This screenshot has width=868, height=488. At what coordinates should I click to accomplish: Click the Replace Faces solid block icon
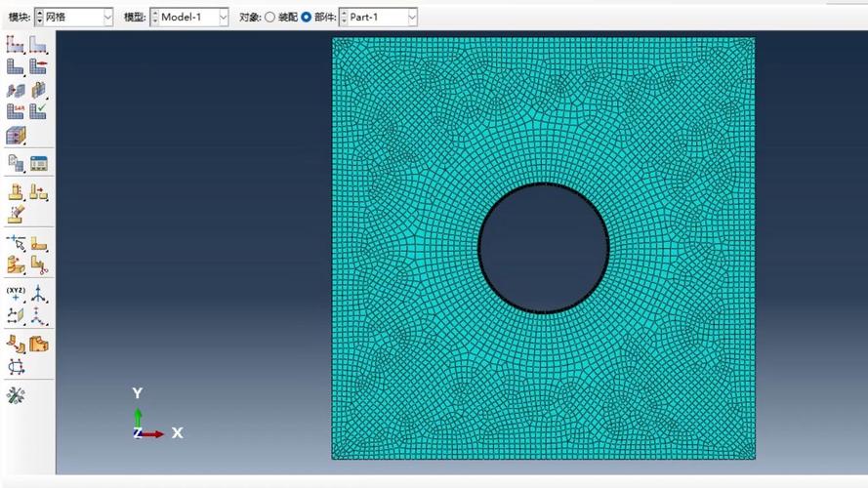(x=39, y=344)
